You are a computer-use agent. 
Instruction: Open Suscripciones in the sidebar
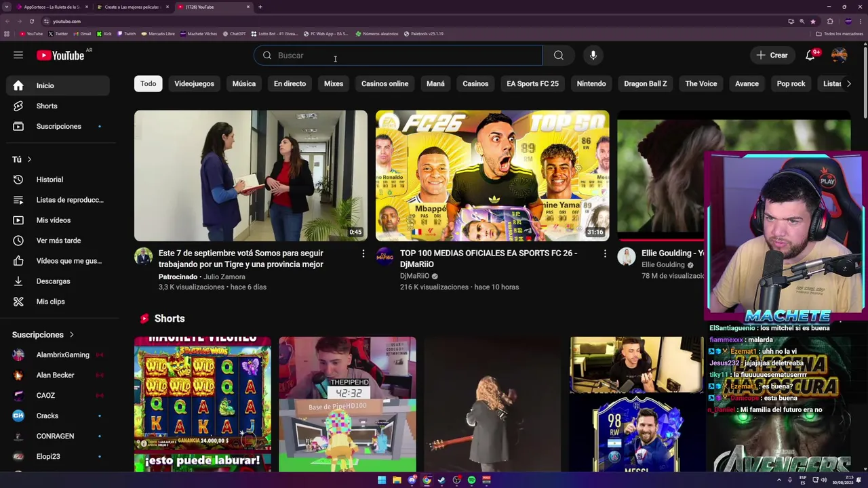click(x=58, y=126)
